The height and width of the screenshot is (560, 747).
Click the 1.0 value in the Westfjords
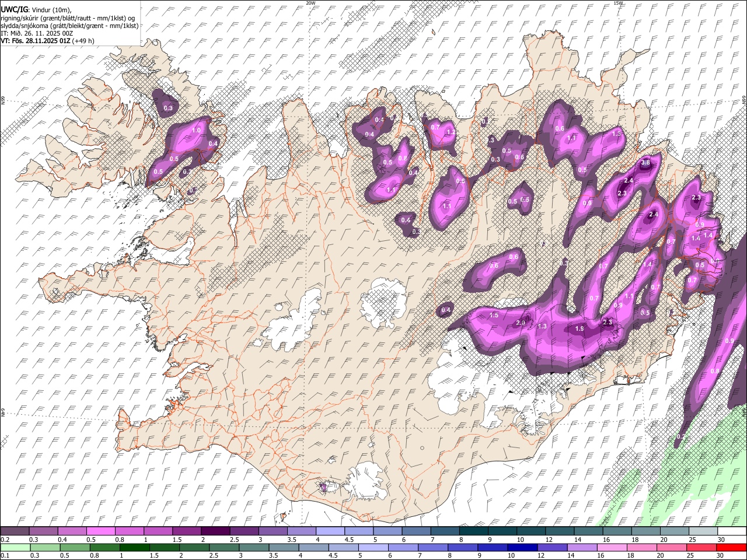pyautogui.click(x=197, y=130)
